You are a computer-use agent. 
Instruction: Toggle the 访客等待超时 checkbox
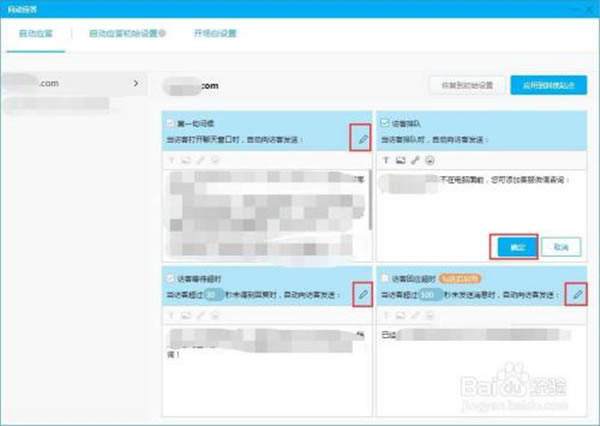tap(171, 277)
